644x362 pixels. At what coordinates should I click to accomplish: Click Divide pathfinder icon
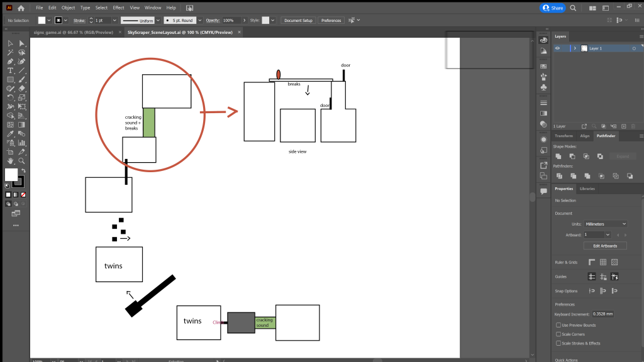click(559, 176)
